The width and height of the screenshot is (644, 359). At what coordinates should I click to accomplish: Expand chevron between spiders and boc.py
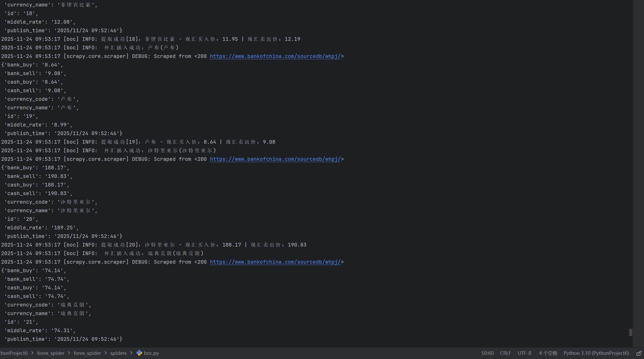point(131,353)
